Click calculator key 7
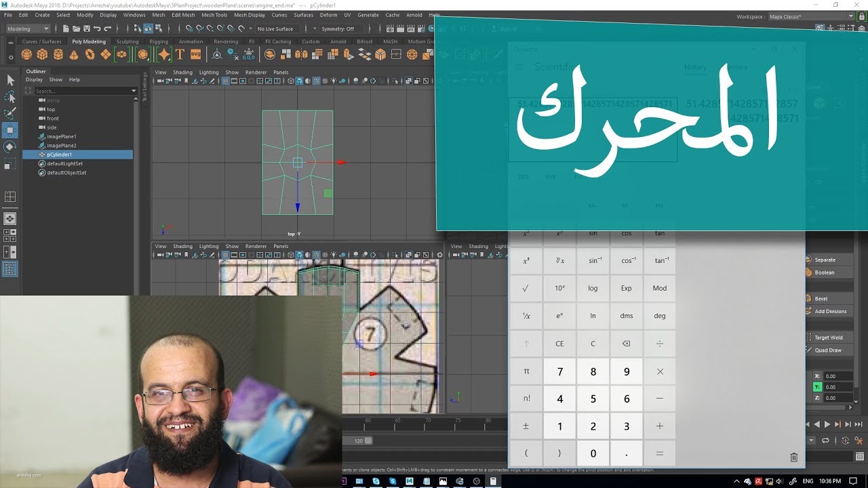Screen dimensions: 868x488 coord(559,371)
